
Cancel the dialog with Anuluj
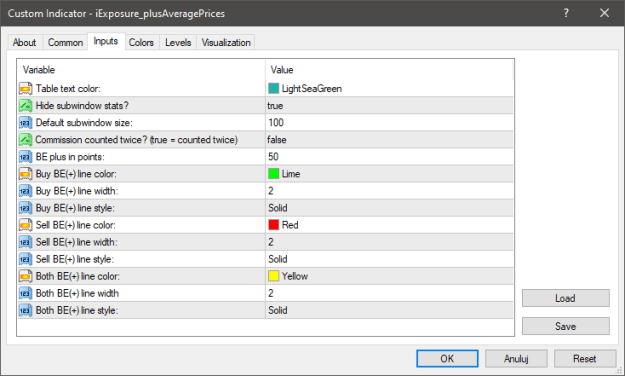coord(516,358)
